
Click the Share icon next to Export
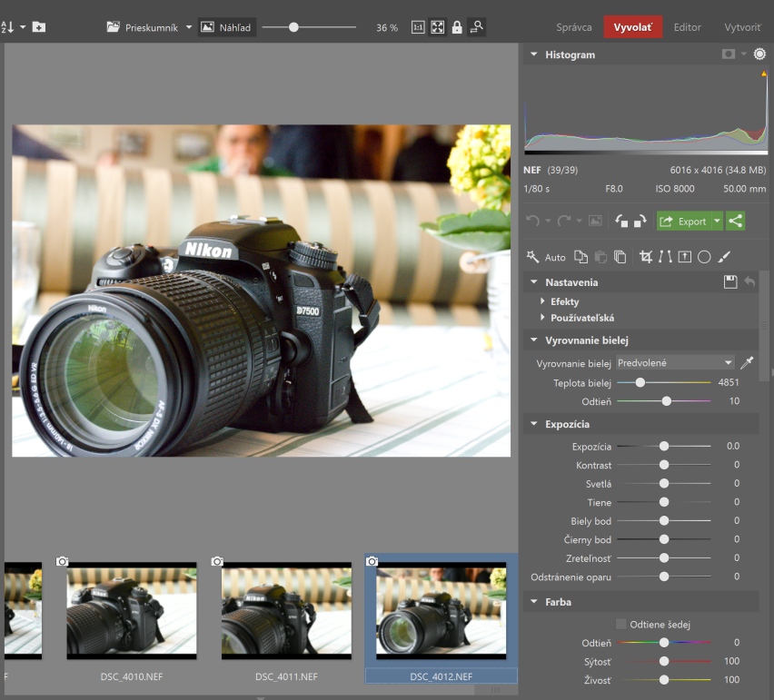pyautogui.click(x=735, y=221)
